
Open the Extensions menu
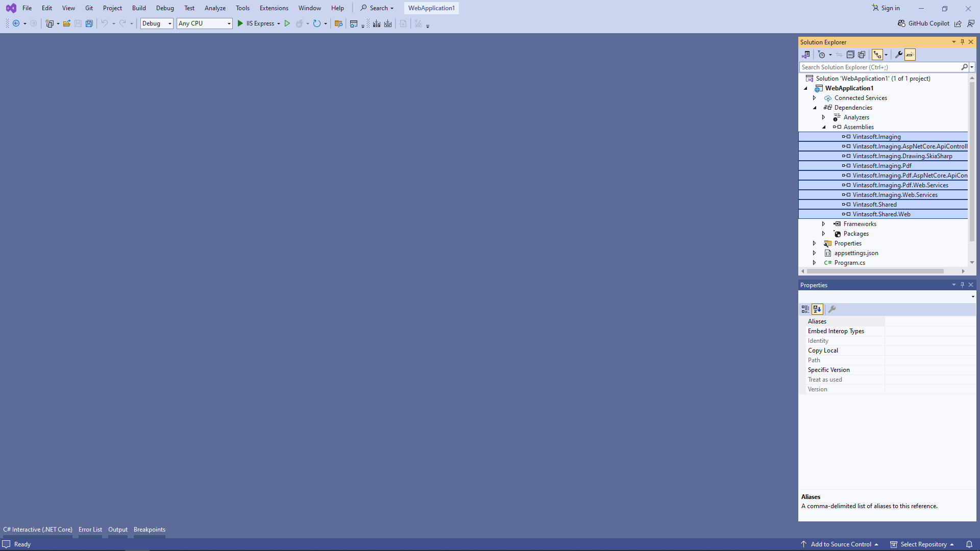(274, 8)
